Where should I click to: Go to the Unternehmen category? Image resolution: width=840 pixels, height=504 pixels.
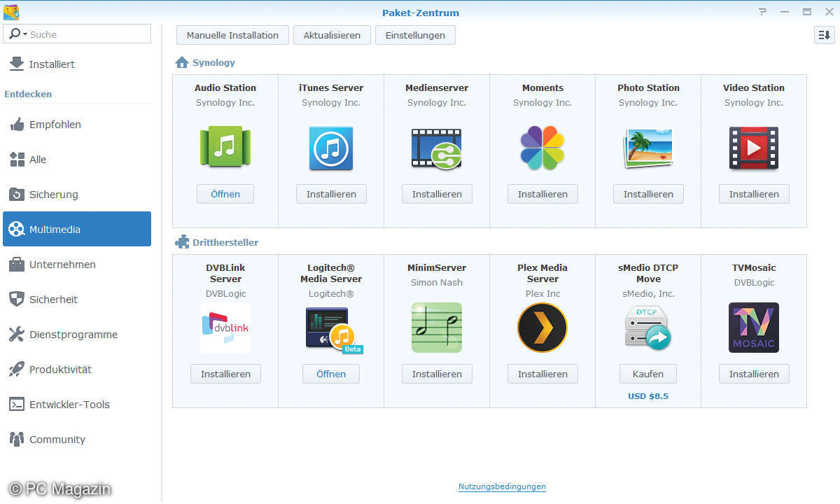[77, 265]
